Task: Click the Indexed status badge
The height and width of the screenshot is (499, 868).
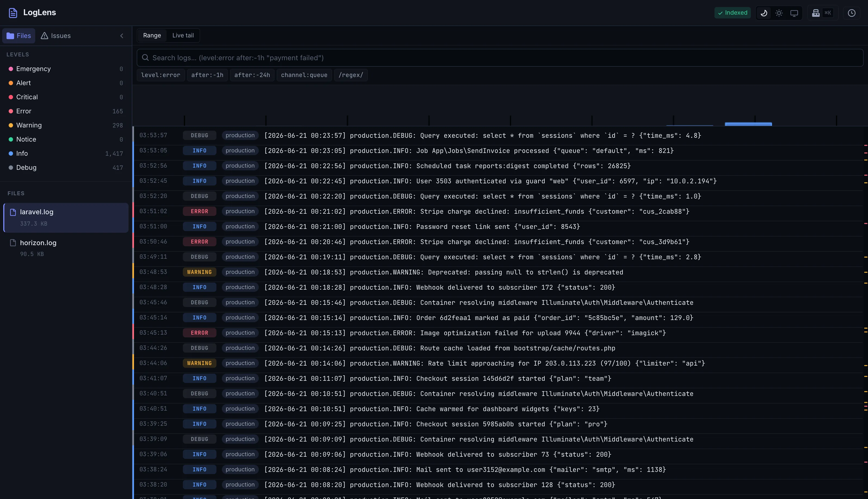Action: click(x=733, y=13)
